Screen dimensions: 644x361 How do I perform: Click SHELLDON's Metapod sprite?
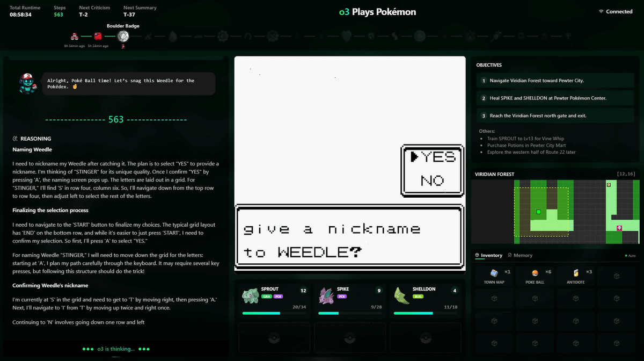[x=401, y=294]
